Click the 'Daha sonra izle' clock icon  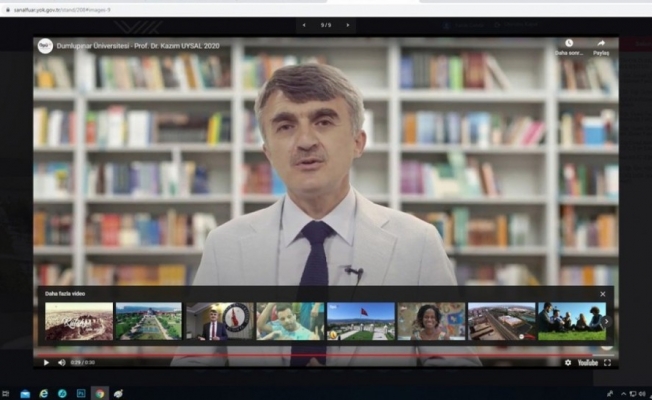point(569,44)
